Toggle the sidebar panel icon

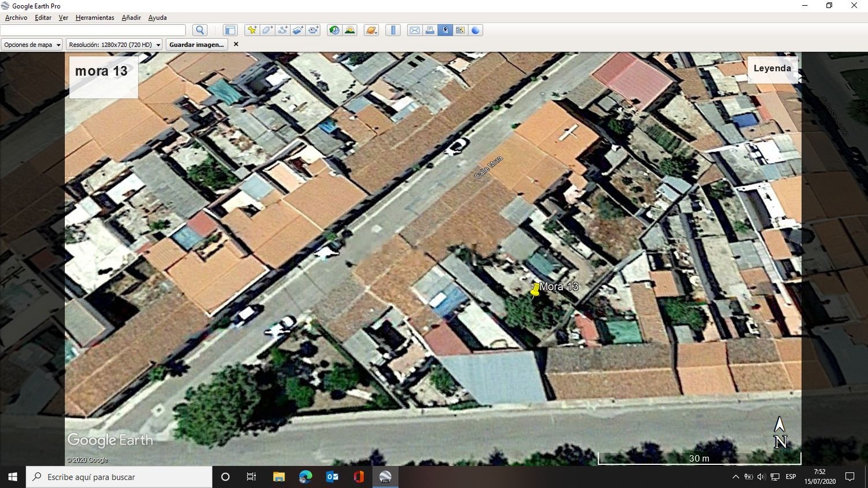(230, 30)
